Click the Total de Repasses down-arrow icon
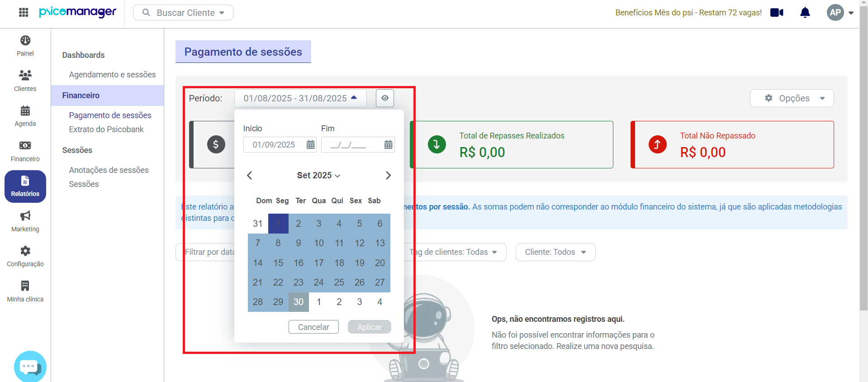Viewport: 868px width, 382px height. pyautogui.click(x=437, y=144)
